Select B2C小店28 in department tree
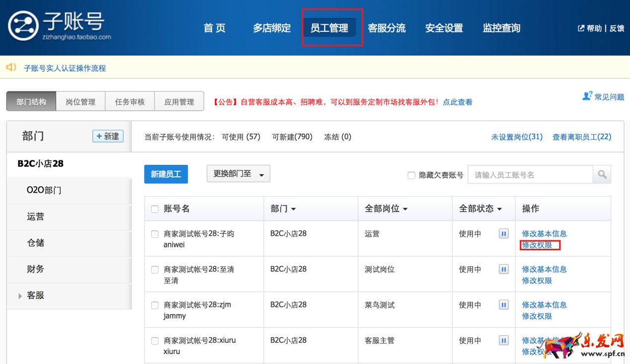Image resolution: width=630 pixels, height=364 pixels. click(41, 163)
